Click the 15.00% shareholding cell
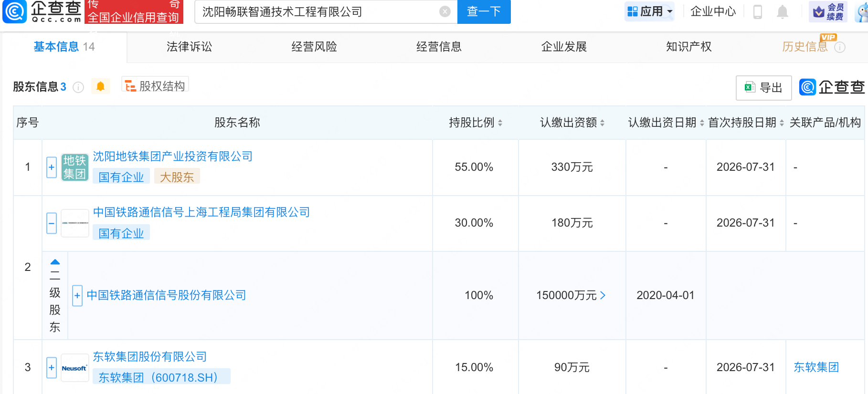 coord(474,367)
